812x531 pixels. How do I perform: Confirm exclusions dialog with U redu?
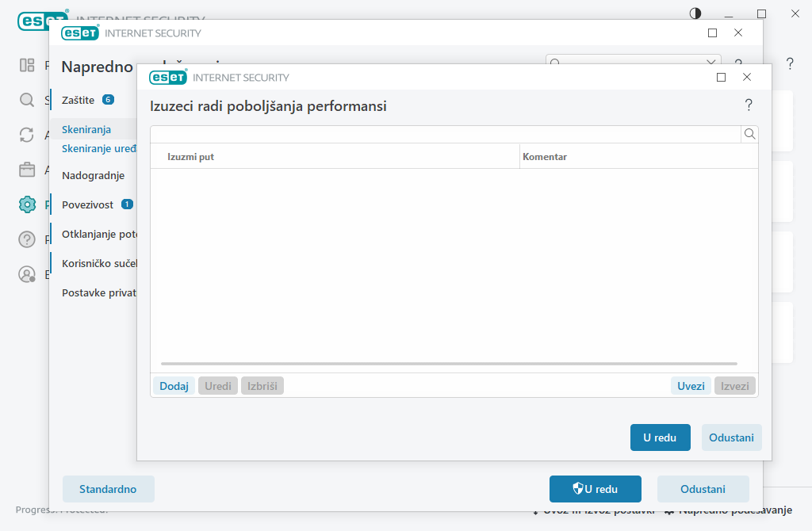[660, 437]
